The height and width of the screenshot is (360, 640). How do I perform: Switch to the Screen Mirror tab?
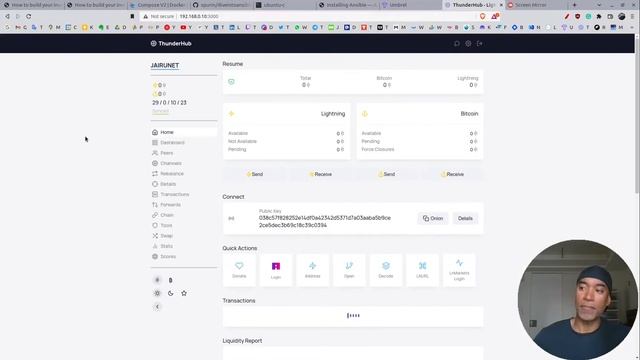click(536, 5)
